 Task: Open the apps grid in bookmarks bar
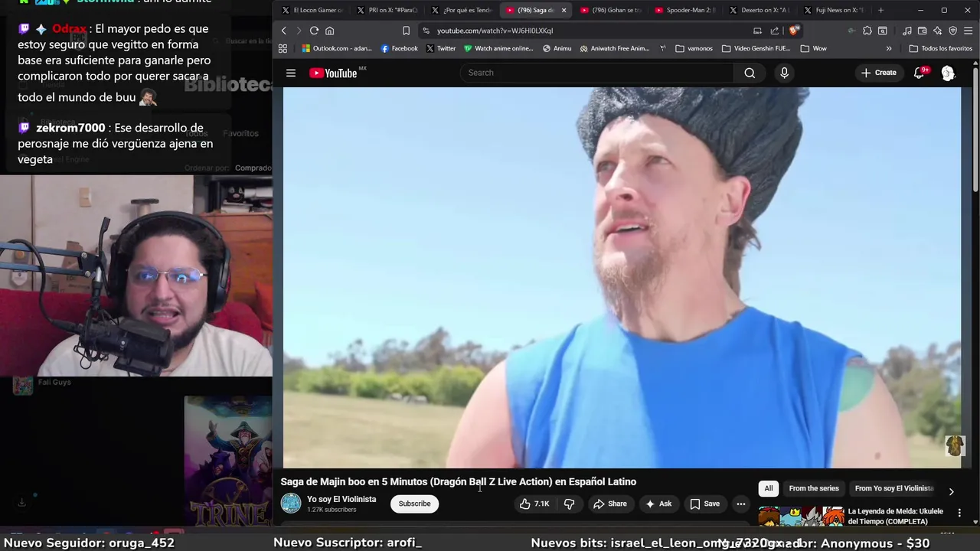click(x=283, y=48)
